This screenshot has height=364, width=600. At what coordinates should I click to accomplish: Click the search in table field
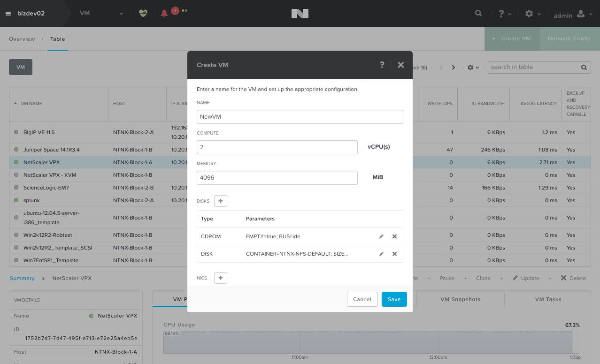coord(533,67)
